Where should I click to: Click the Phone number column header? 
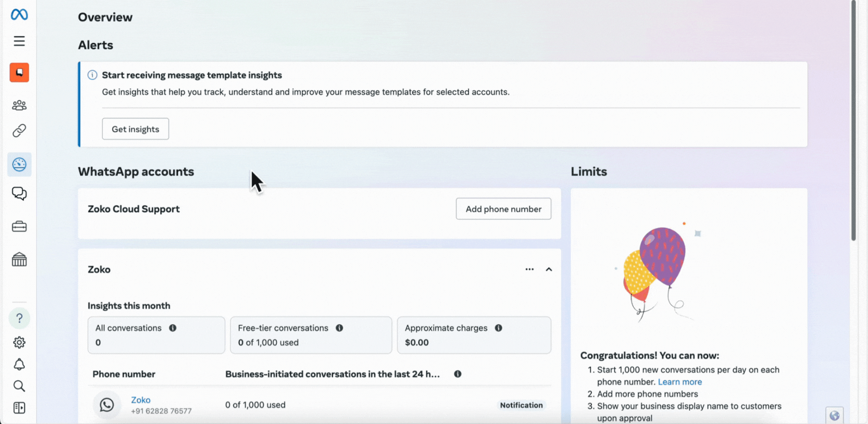click(x=124, y=374)
